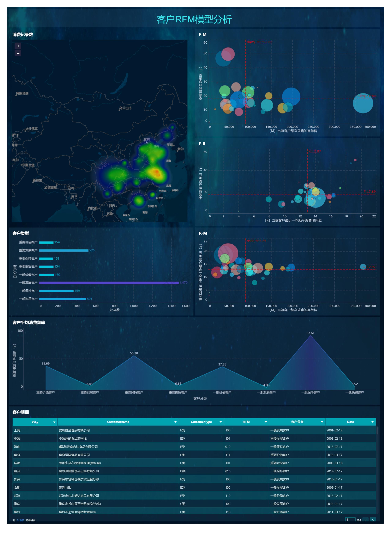Click the 客户RFM模型分析 dashboard title
Image resolution: width=392 pixels, height=538 pixels.
[x=194, y=19]
